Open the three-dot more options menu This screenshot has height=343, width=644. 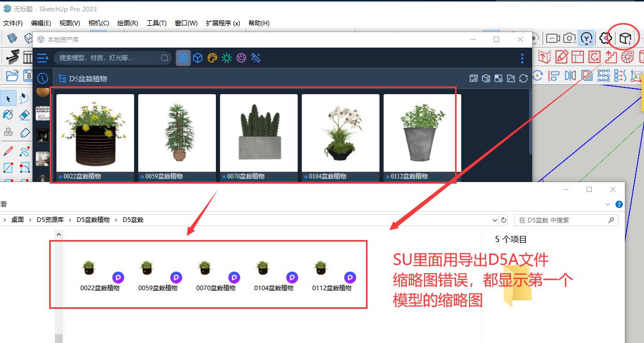click(x=522, y=58)
